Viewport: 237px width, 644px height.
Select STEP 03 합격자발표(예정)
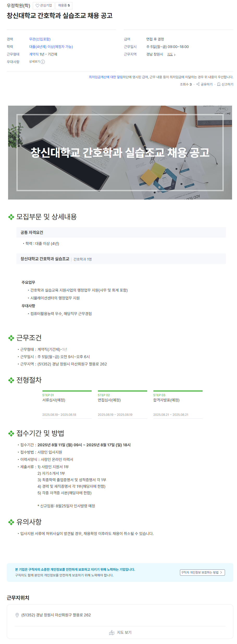178,405
